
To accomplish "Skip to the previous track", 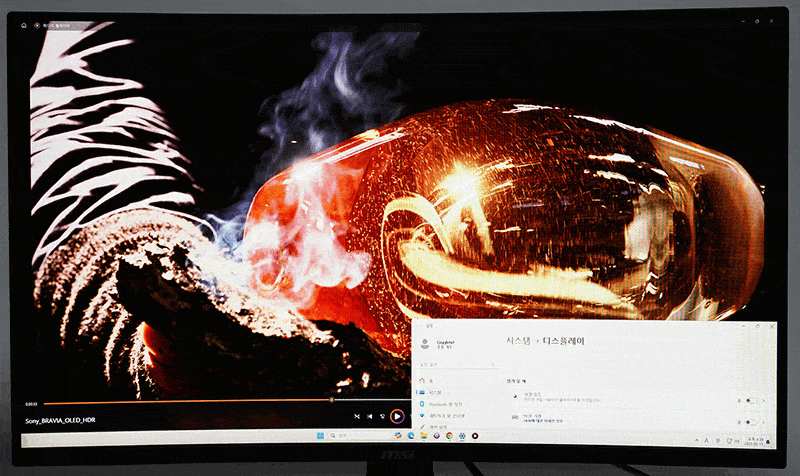I will (369, 416).
